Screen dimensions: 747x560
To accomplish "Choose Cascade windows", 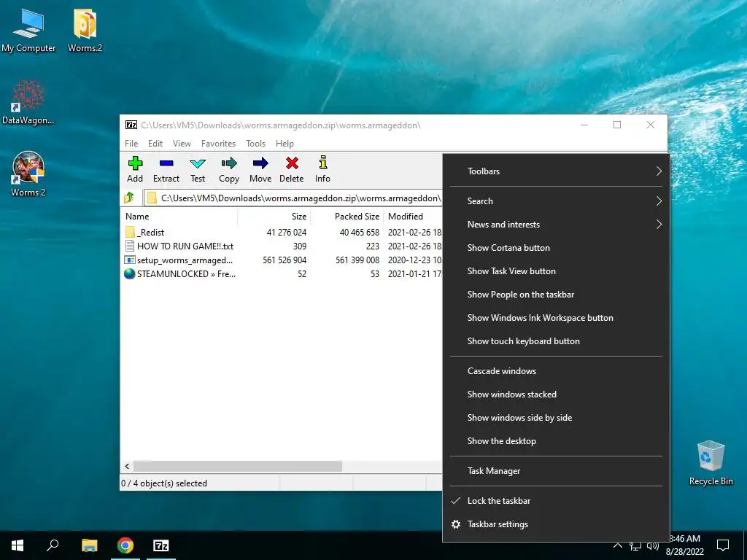I will coord(556,371).
